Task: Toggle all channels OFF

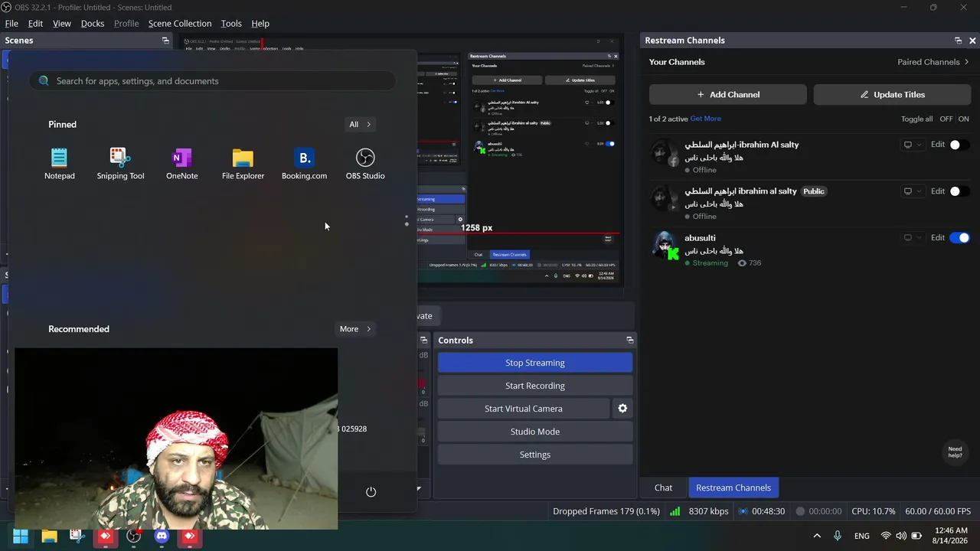Action: 946,119
